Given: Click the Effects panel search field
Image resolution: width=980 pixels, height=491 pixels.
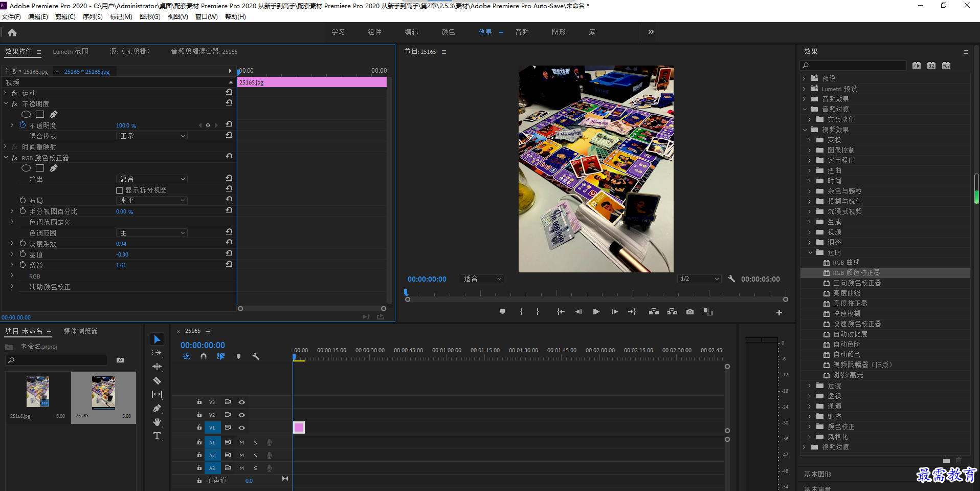Looking at the screenshot, I should 853,66.
